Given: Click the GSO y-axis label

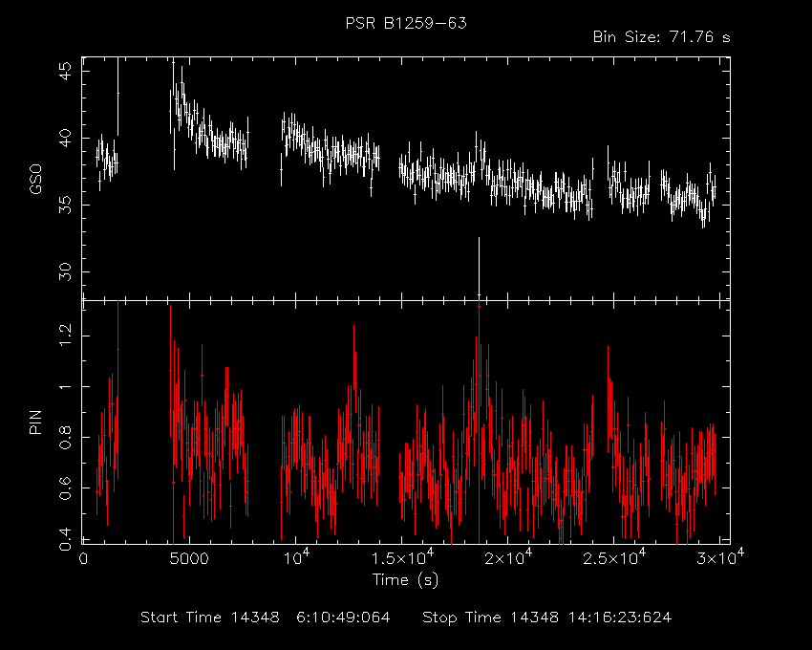Looking at the screenshot, I should point(35,180).
